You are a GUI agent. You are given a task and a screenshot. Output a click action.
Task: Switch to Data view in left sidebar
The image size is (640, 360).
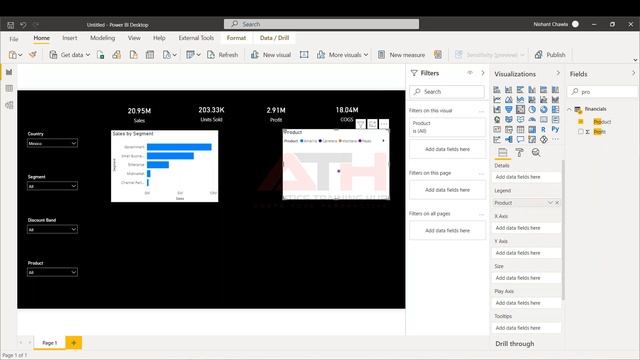[9, 89]
